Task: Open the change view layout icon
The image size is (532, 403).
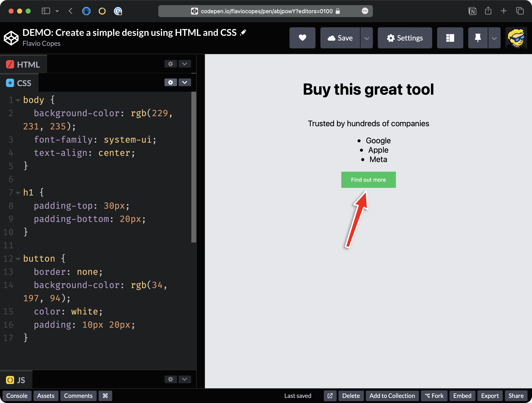Action: click(450, 38)
